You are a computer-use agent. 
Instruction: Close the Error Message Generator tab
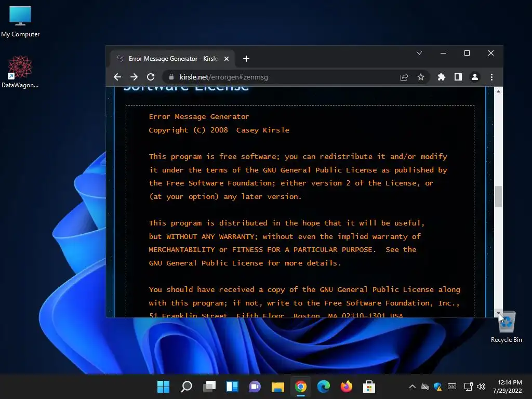[227, 59]
